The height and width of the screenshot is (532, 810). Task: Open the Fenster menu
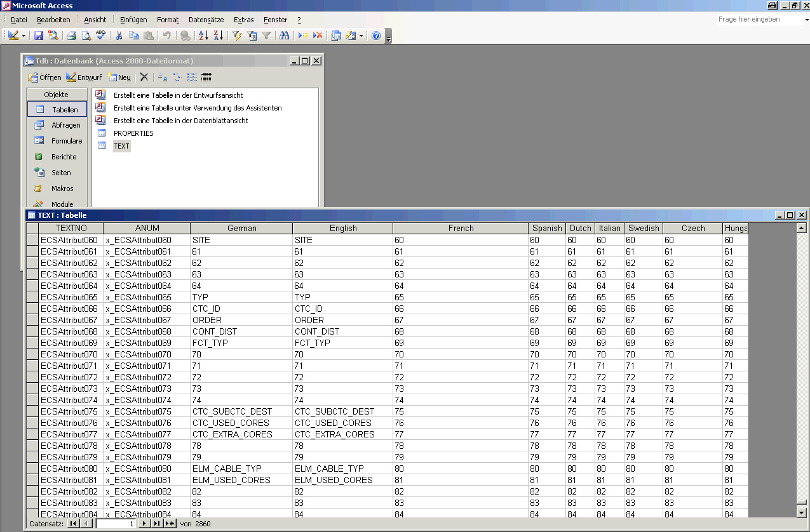point(275,20)
